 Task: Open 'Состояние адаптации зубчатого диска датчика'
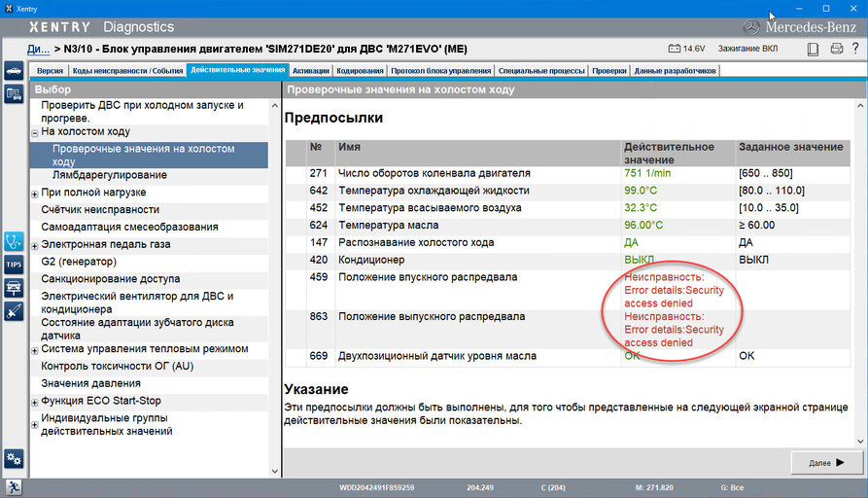point(137,329)
